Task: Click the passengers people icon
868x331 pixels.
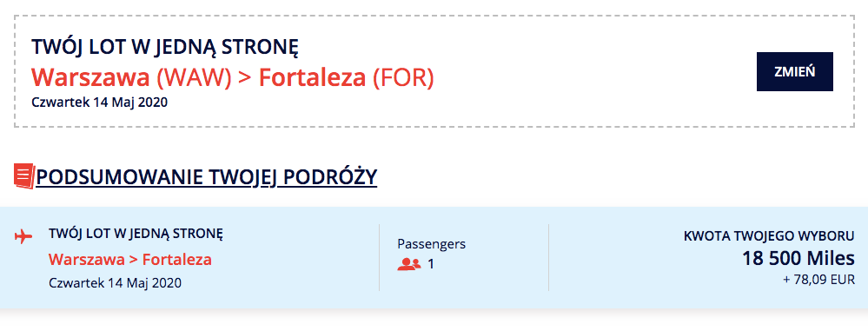Action: pyautogui.click(x=409, y=265)
